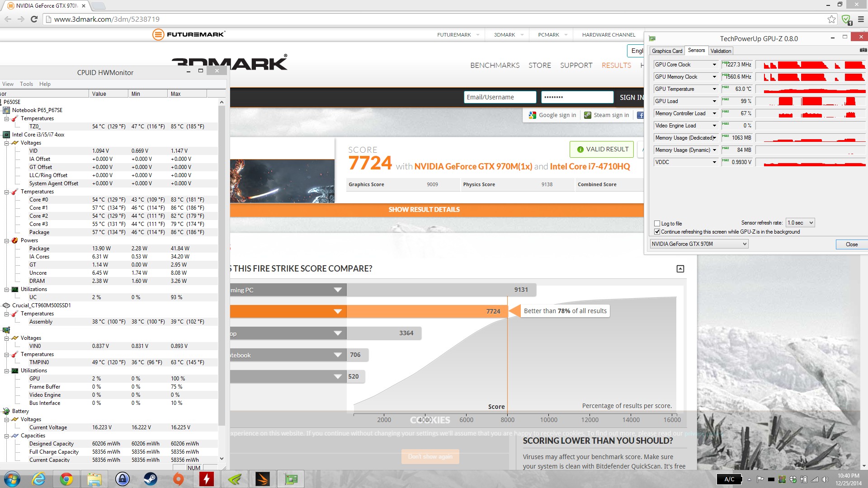Open the GPU Core Clock sensor dropdown

pos(714,65)
